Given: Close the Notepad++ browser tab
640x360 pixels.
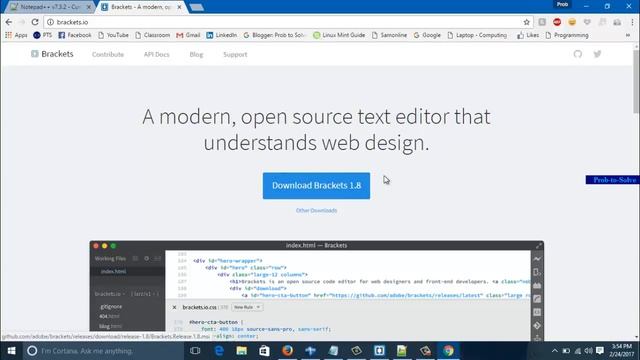Looking at the screenshot, I should click(x=89, y=7).
